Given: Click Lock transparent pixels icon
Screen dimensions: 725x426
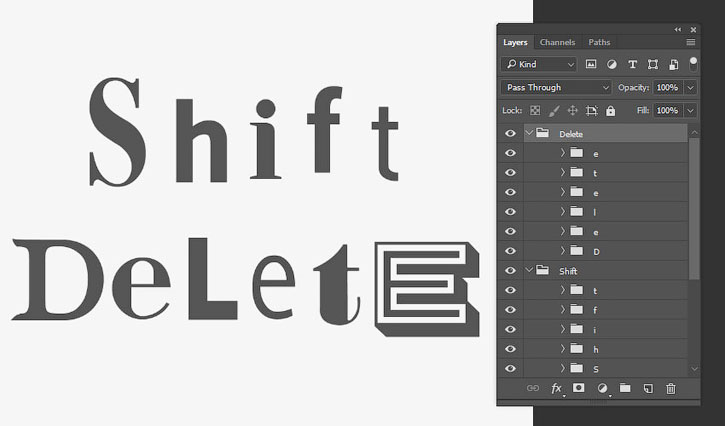Looking at the screenshot, I should [x=535, y=111].
